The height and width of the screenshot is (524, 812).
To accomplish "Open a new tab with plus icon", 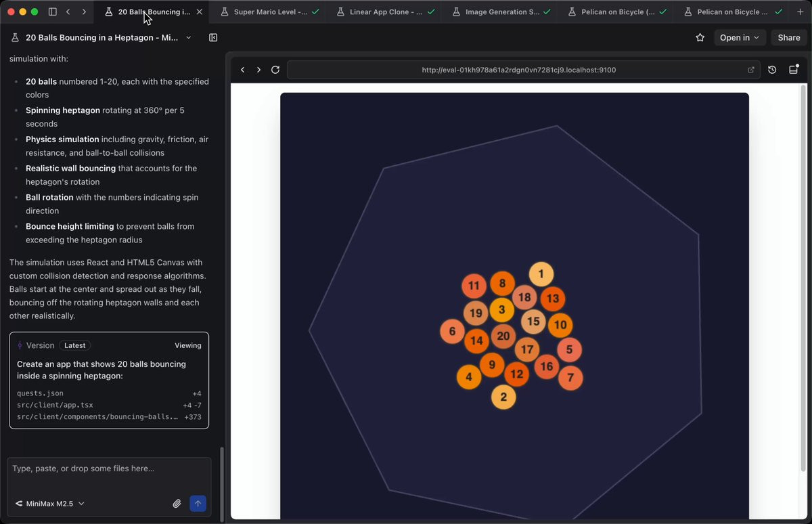I will click(800, 12).
